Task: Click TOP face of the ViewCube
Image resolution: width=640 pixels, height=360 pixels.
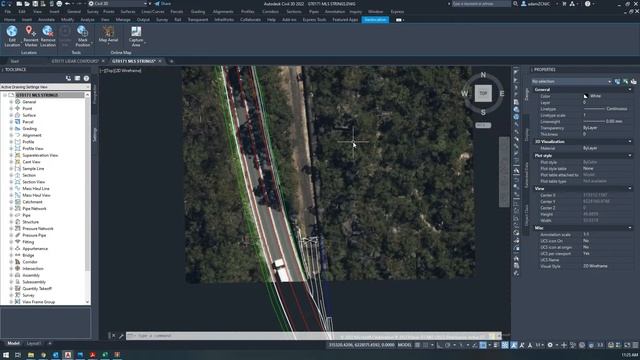Action: (x=483, y=93)
